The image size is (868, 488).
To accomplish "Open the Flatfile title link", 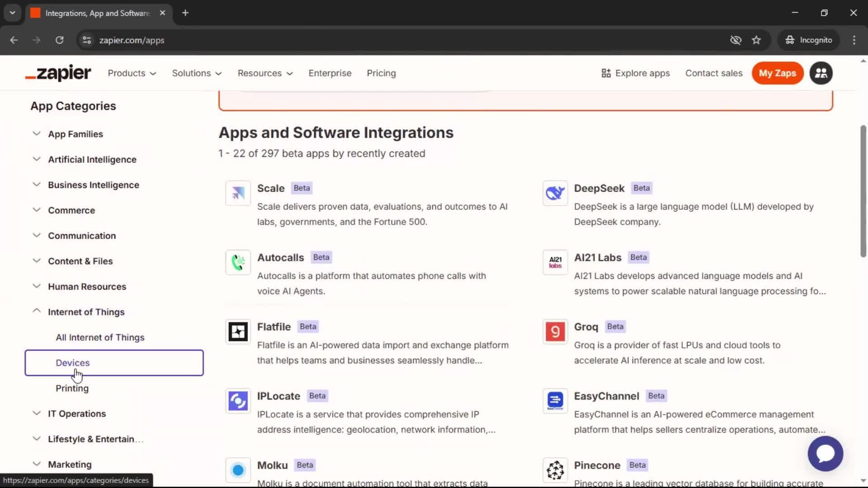I will coord(274,327).
